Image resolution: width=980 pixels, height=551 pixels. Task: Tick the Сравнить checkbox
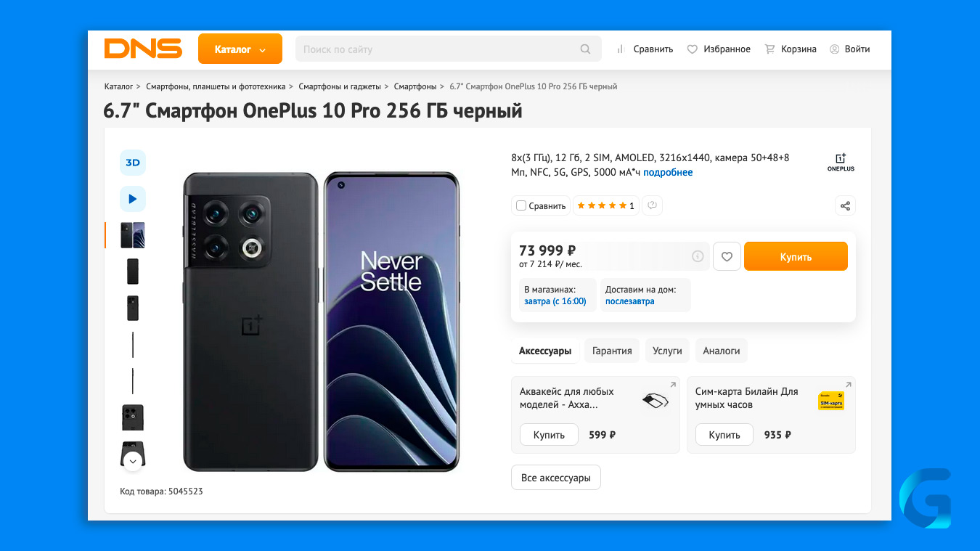pos(521,205)
